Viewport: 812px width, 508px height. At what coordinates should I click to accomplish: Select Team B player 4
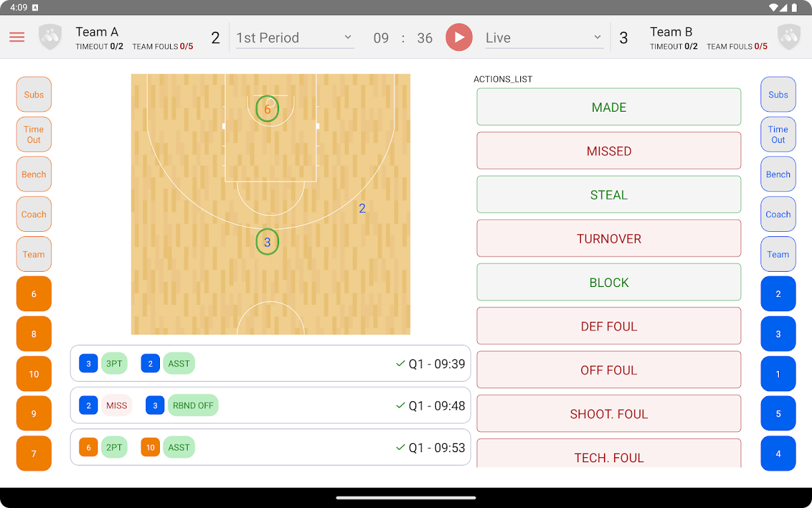coord(778,453)
